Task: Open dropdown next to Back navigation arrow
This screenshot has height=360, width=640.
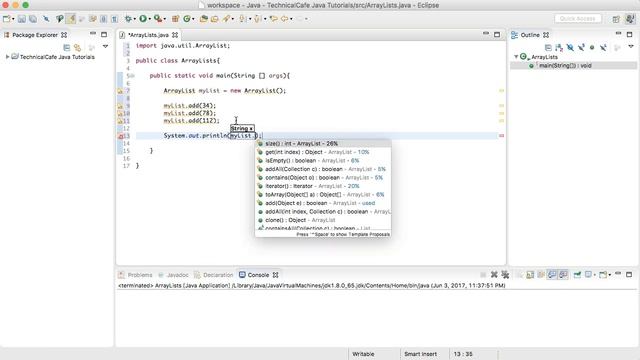Action: [291, 19]
